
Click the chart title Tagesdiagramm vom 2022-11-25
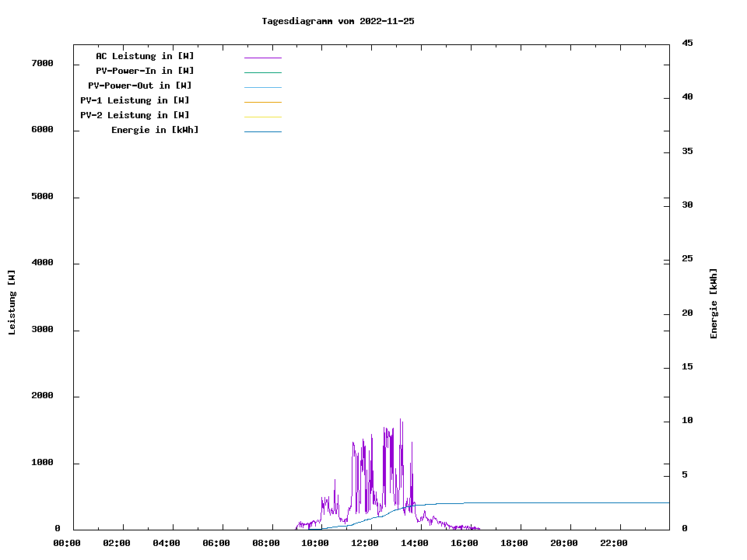click(338, 22)
